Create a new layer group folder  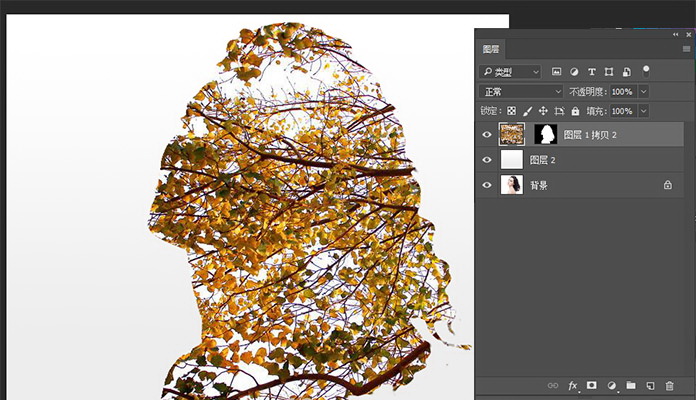tap(630, 385)
